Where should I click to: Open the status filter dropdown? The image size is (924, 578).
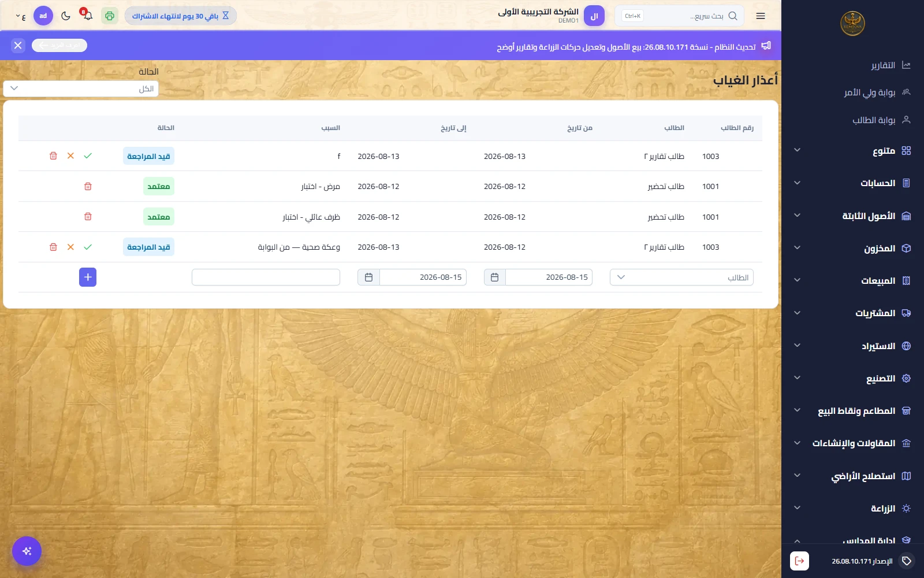81,88
